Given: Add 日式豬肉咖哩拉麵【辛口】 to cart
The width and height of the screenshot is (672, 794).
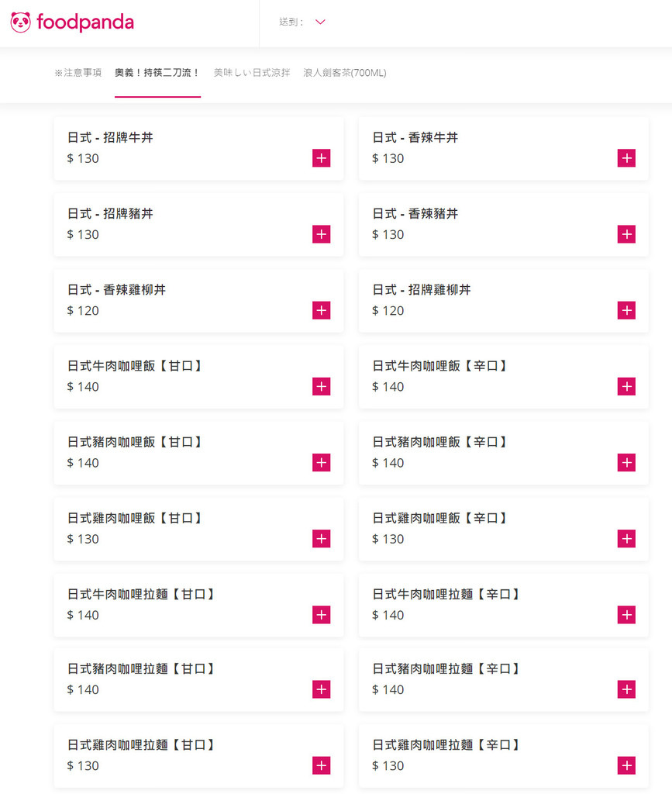Looking at the screenshot, I should [x=626, y=689].
